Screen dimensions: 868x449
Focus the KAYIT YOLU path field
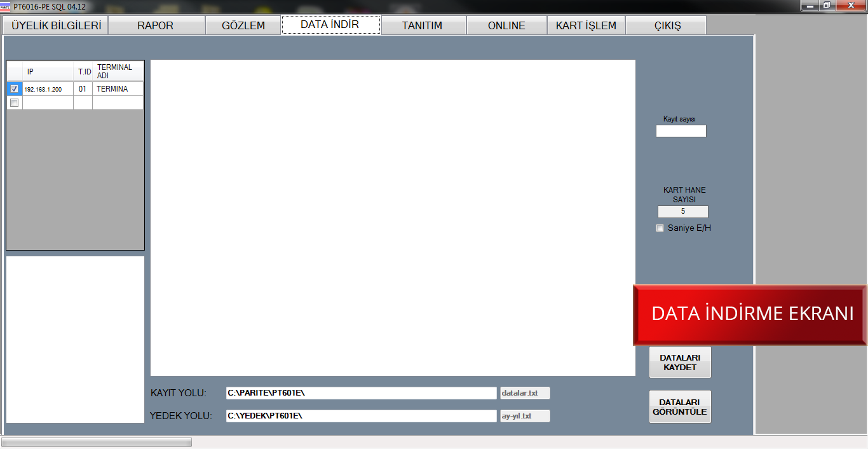tap(360, 393)
